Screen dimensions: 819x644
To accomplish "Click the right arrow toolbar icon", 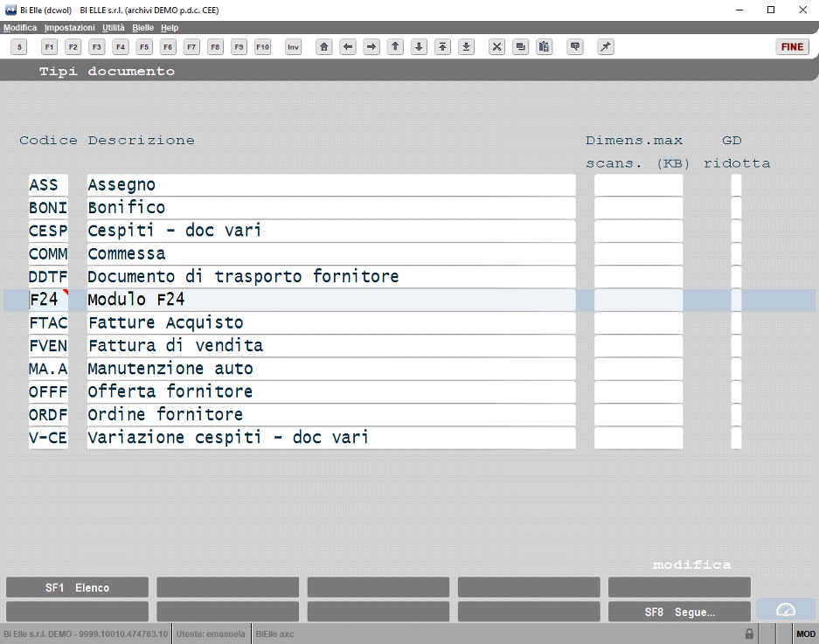I will click(x=371, y=47).
